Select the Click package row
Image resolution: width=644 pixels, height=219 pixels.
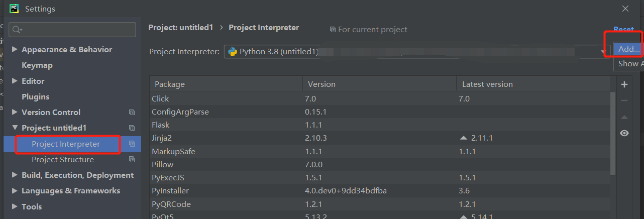pyautogui.click(x=380, y=99)
